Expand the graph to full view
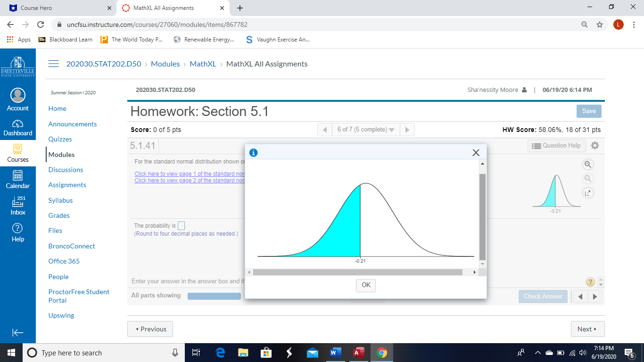Image resolution: width=644 pixels, height=362 pixels. [588, 193]
